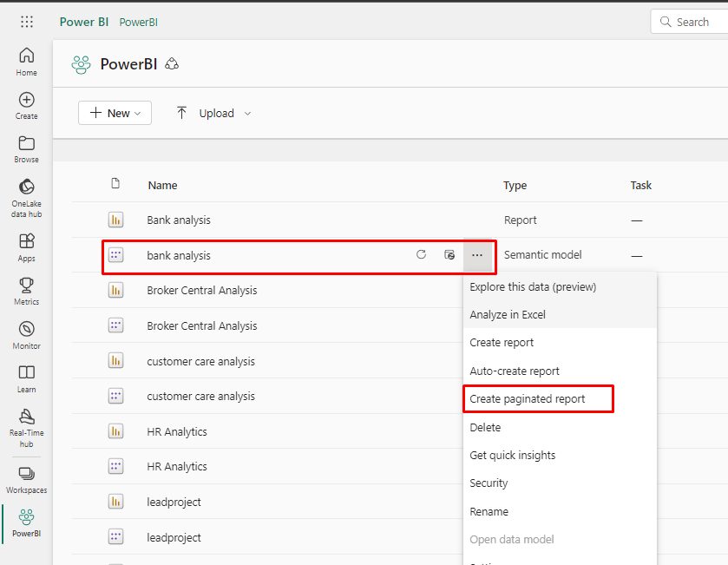Open scheduled refresh for bank analysis
728x565 pixels.
449,254
